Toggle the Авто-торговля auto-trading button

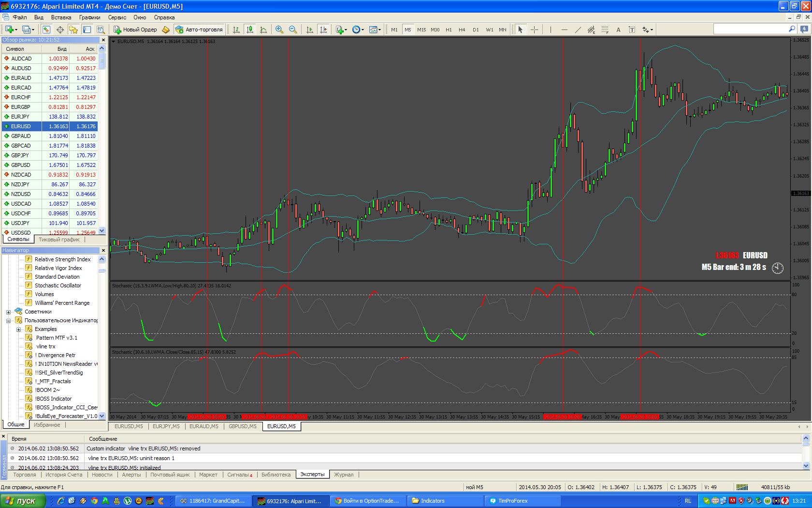(200, 30)
